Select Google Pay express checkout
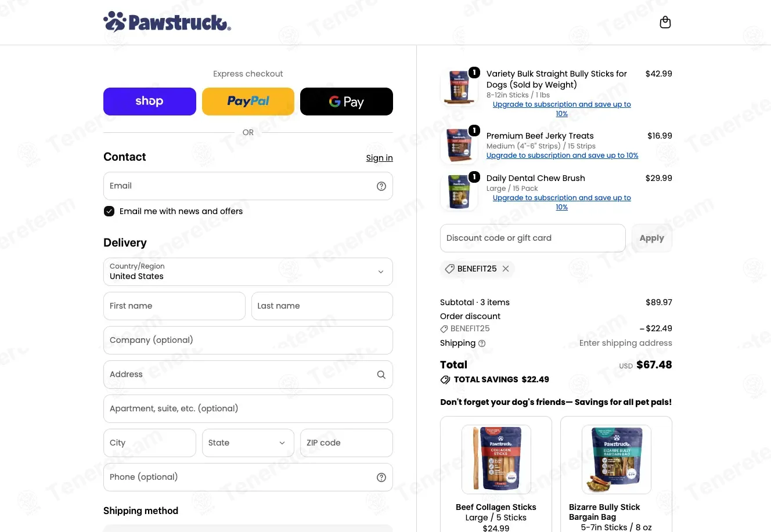The image size is (771, 532). pyautogui.click(x=347, y=102)
